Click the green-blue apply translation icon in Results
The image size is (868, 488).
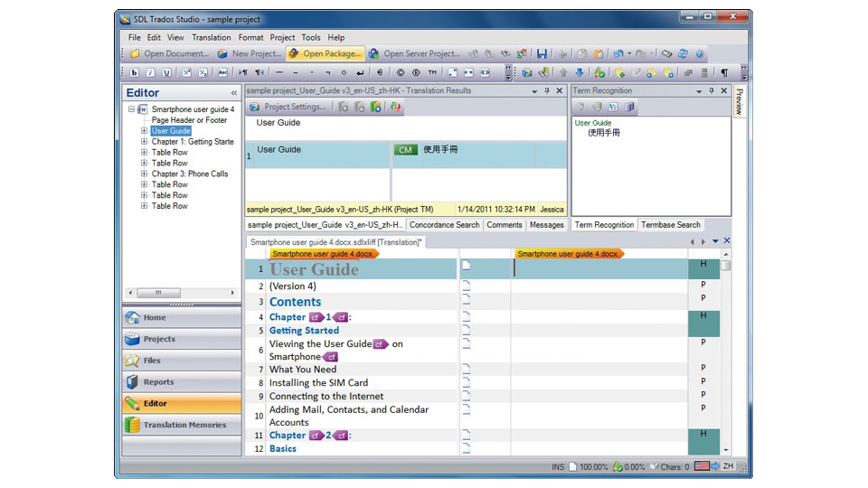375,107
